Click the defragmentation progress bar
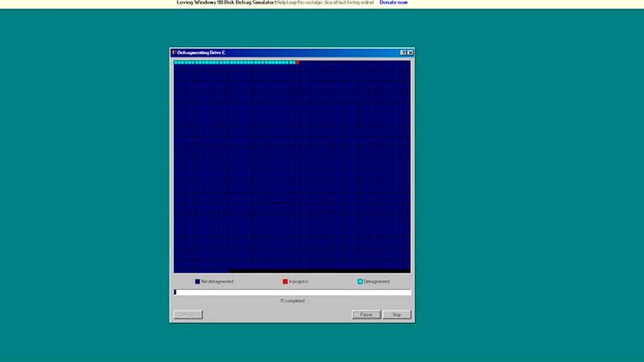This screenshot has width=644, height=362. tap(292, 292)
